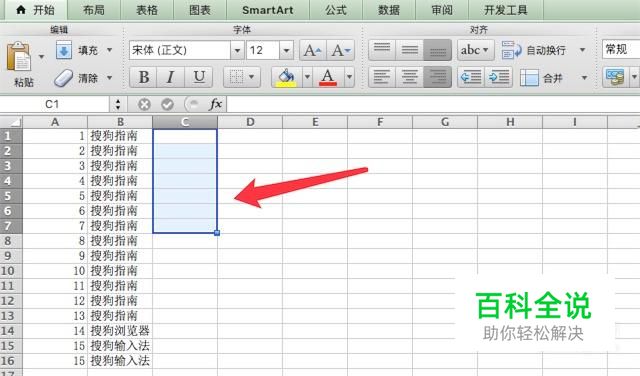Image resolution: width=640 pixels, height=376 pixels.
Task: Click row 15 cell with 搜狗输入法
Action: tap(120, 346)
